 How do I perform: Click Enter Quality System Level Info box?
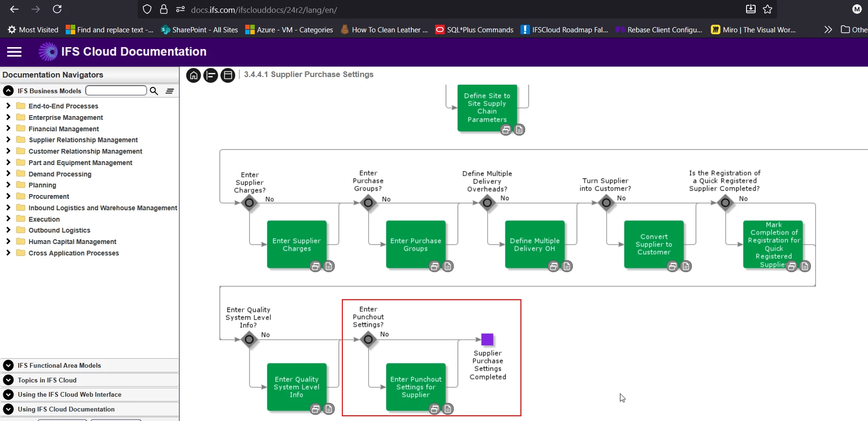[297, 387]
